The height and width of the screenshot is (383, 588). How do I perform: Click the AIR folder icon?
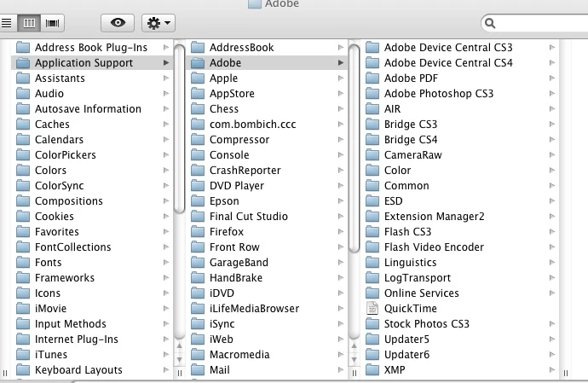372,109
